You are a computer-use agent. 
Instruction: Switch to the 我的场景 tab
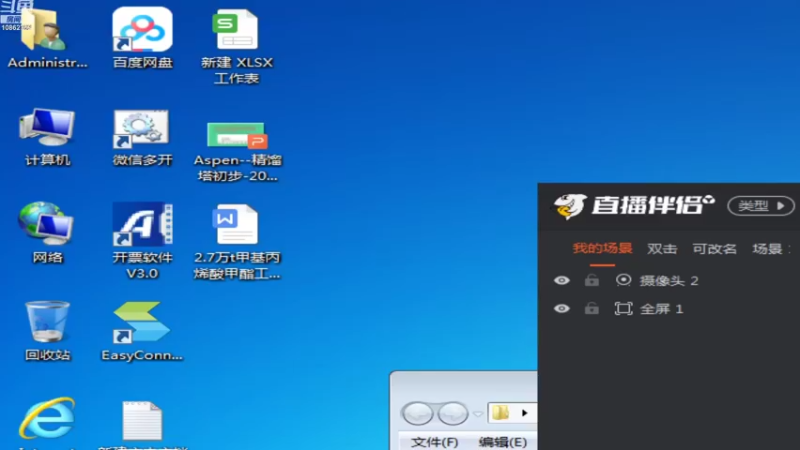click(x=603, y=248)
